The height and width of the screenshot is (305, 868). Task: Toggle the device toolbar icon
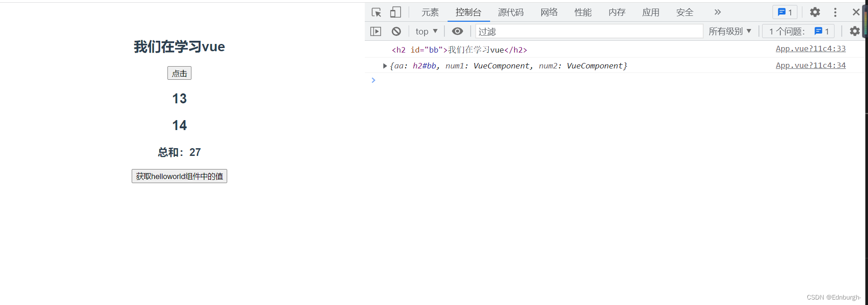396,12
